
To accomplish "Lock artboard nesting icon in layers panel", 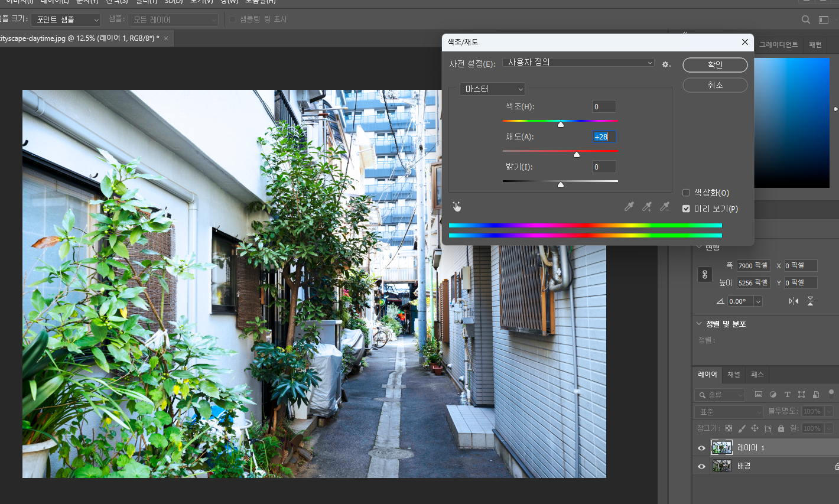I will point(768,428).
